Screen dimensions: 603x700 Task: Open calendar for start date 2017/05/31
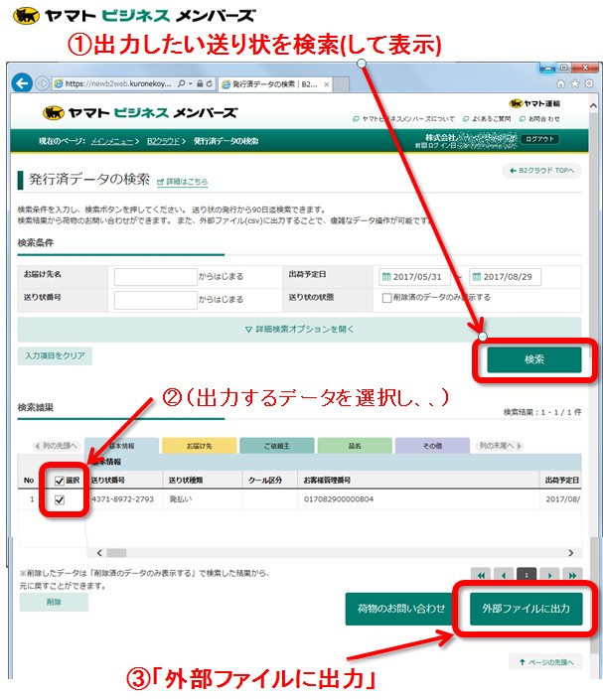pos(386,277)
